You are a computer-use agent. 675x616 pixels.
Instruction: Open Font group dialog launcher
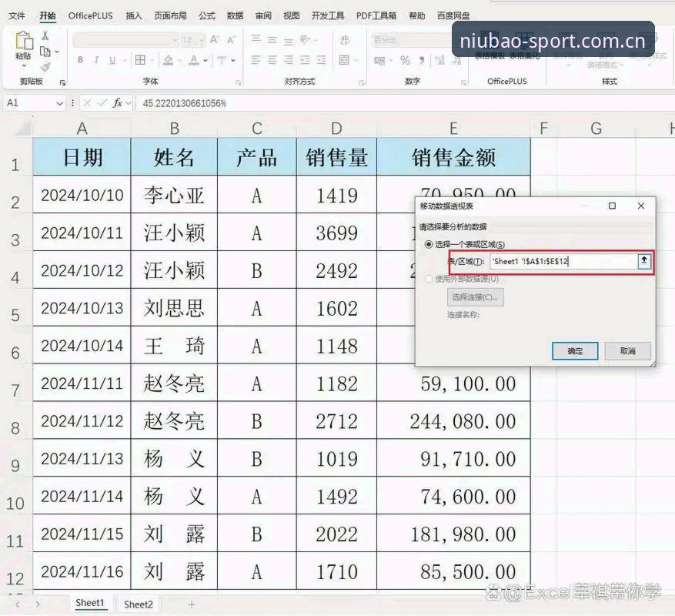coord(238,82)
